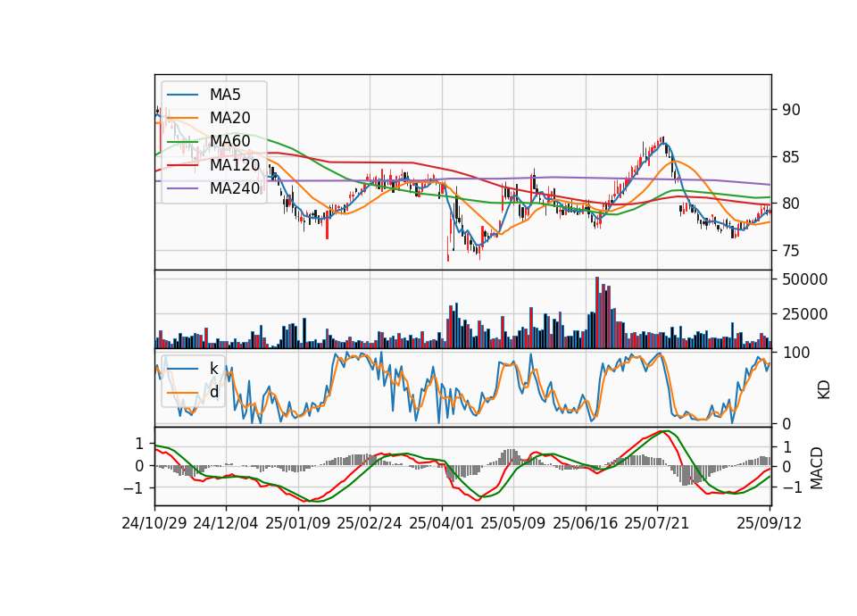Click the 25/07/21 date axis label
The width and height of the screenshot is (857, 616).
click(657, 523)
